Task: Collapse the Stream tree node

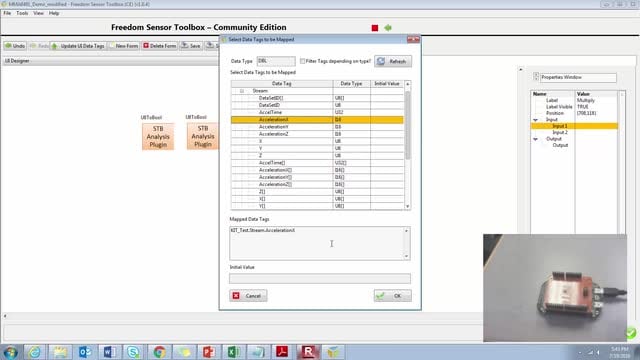Action: pyautogui.click(x=242, y=91)
